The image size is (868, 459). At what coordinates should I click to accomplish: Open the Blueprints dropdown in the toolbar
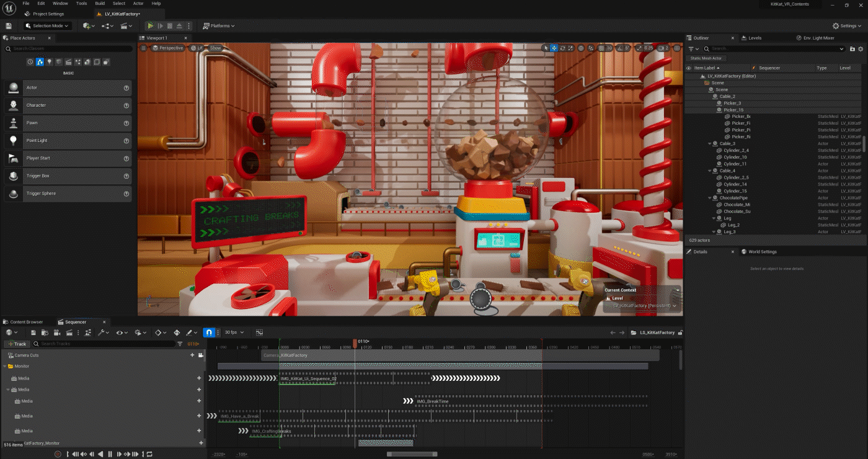click(108, 26)
